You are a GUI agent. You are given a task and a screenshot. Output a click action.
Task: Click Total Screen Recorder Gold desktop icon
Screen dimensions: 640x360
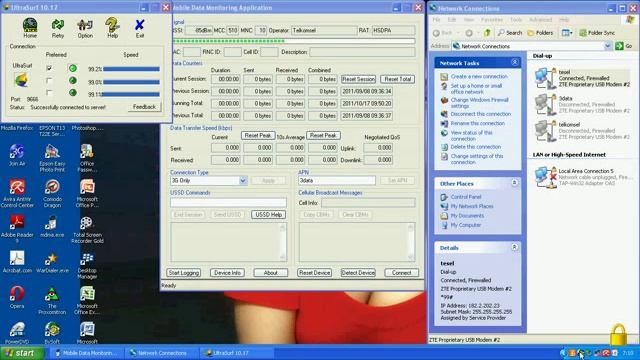click(x=87, y=229)
